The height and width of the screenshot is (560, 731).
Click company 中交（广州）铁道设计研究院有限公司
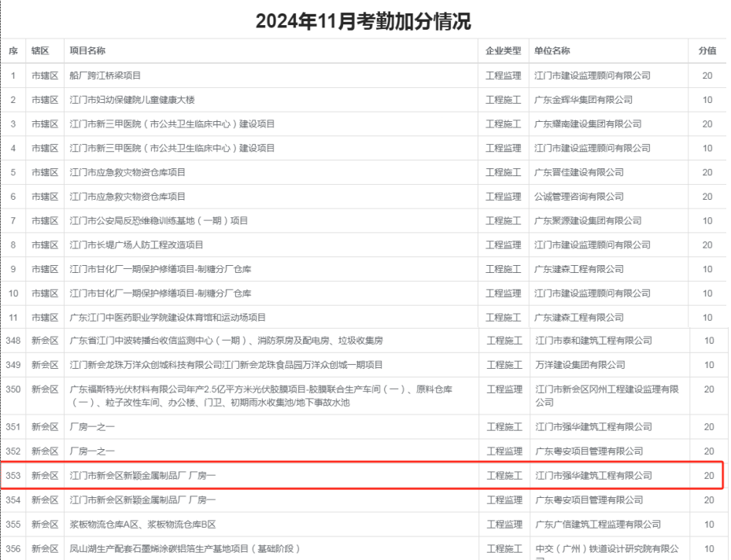point(607,551)
